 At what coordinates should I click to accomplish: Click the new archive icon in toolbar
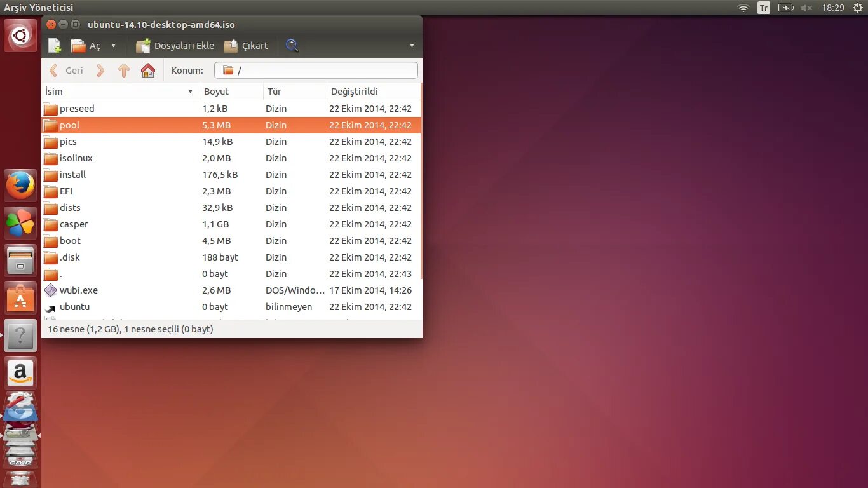tap(54, 45)
